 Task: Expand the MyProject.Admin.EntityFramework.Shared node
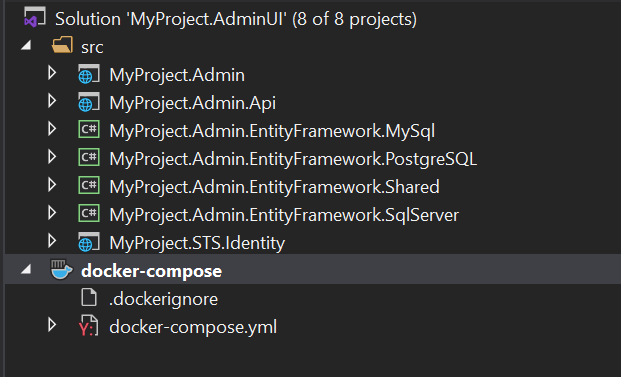pos(52,185)
